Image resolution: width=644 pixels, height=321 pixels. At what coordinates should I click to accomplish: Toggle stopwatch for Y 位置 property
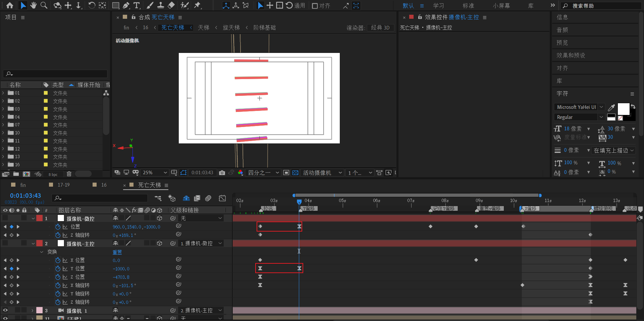click(58, 269)
